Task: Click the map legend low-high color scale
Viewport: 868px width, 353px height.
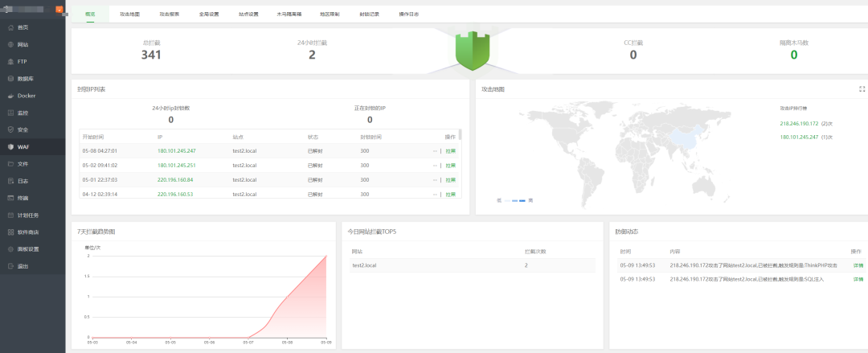Action: 514,199
